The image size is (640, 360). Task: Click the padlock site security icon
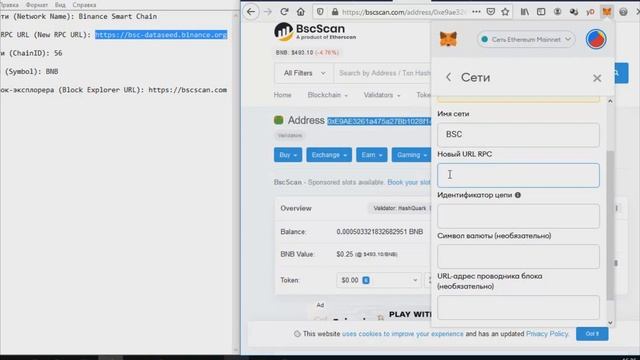click(x=335, y=12)
